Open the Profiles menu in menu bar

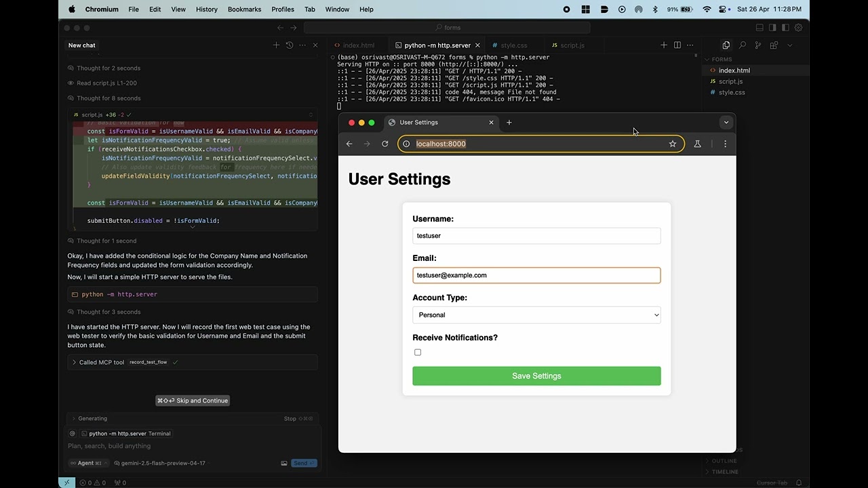(283, 9)
